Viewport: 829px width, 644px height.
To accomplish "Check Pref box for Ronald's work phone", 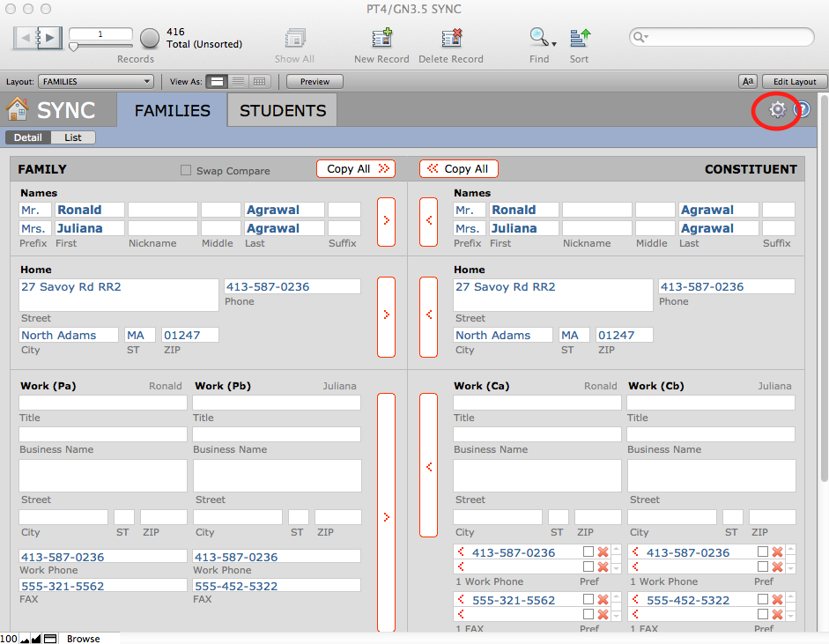I will click(588, 552).
